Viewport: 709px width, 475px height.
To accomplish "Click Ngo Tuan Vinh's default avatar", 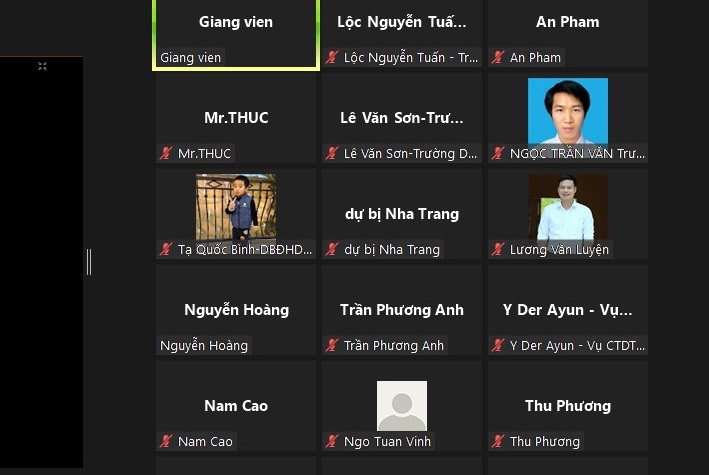I will pos(402,405).
